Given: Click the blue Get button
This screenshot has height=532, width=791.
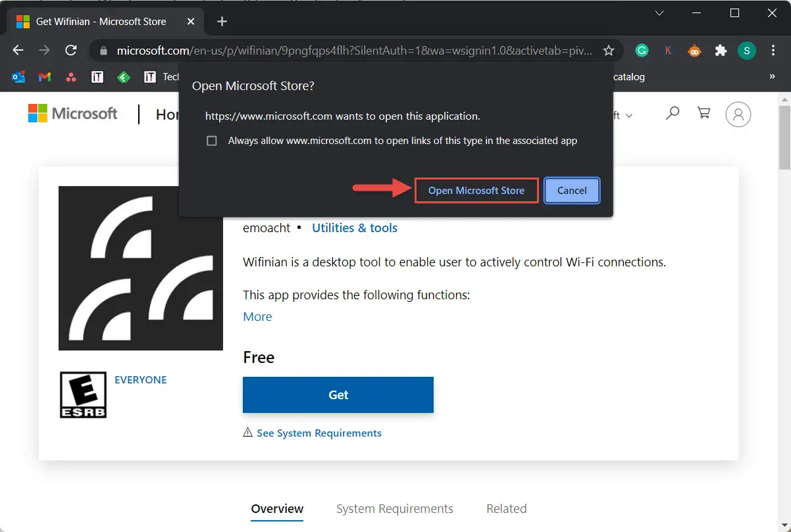Looking at the screenshot, I should tap(338, 395).
